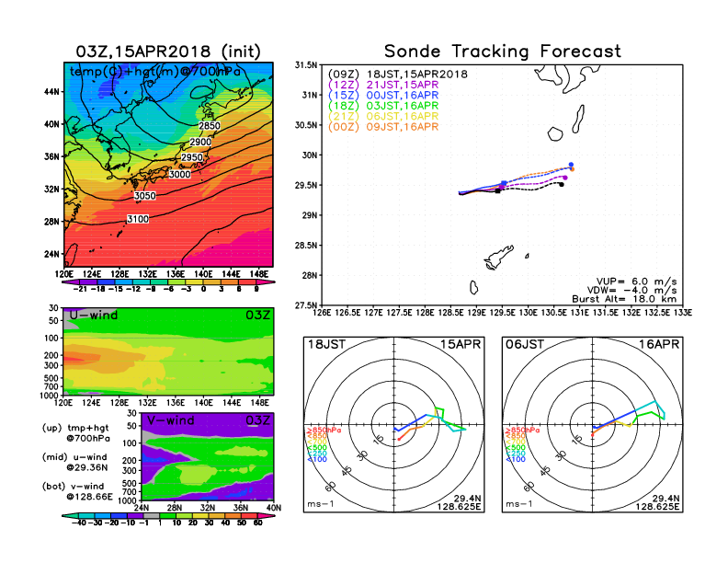The height and width of the screenshot is (563, 728).
Task: Click the 06JST 16APR hodograph plot
Action: coord(593,425)
